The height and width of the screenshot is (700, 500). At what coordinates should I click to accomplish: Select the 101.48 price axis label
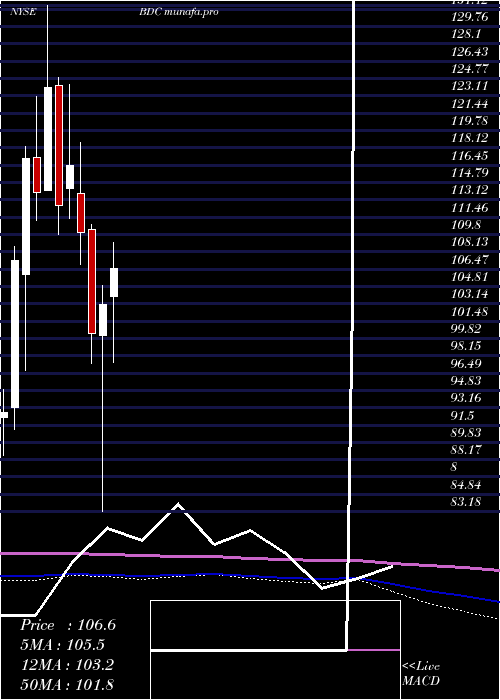[469, 311]
